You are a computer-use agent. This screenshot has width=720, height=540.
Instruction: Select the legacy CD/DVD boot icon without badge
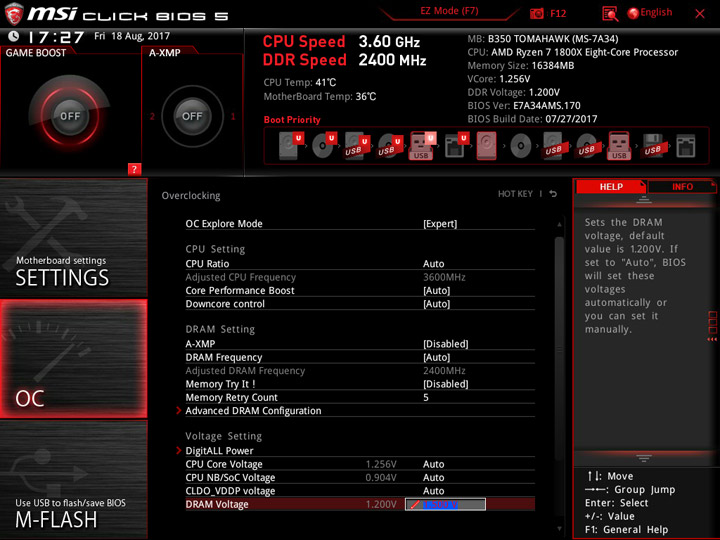click(520, 146)
